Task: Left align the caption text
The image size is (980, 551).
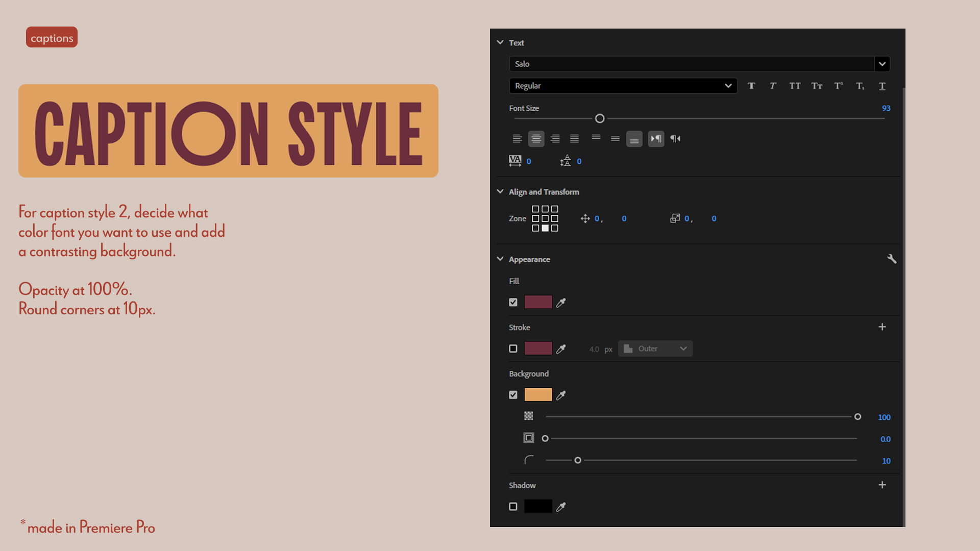Action: 517,138
